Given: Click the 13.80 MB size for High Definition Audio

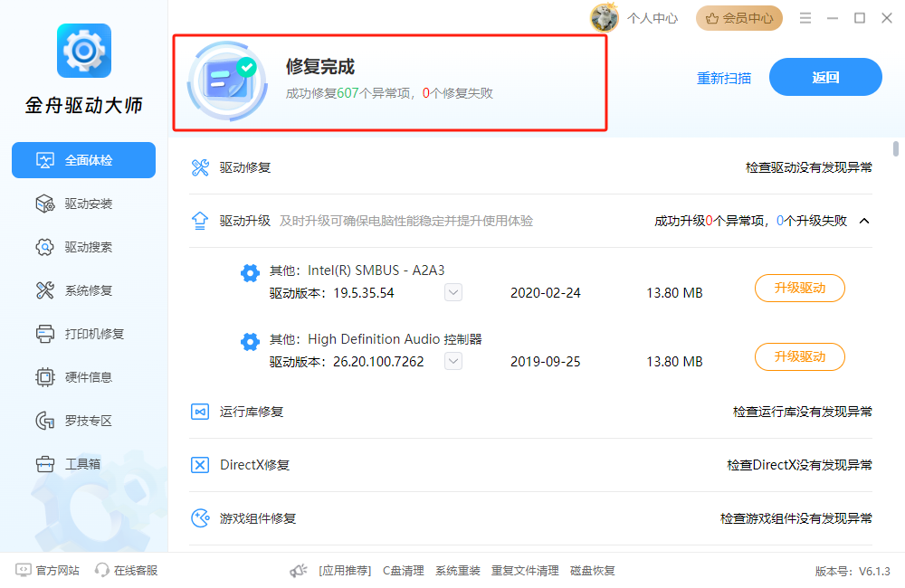Looking at the screenshot, I should pyautogui.click(x=675, y=362).
